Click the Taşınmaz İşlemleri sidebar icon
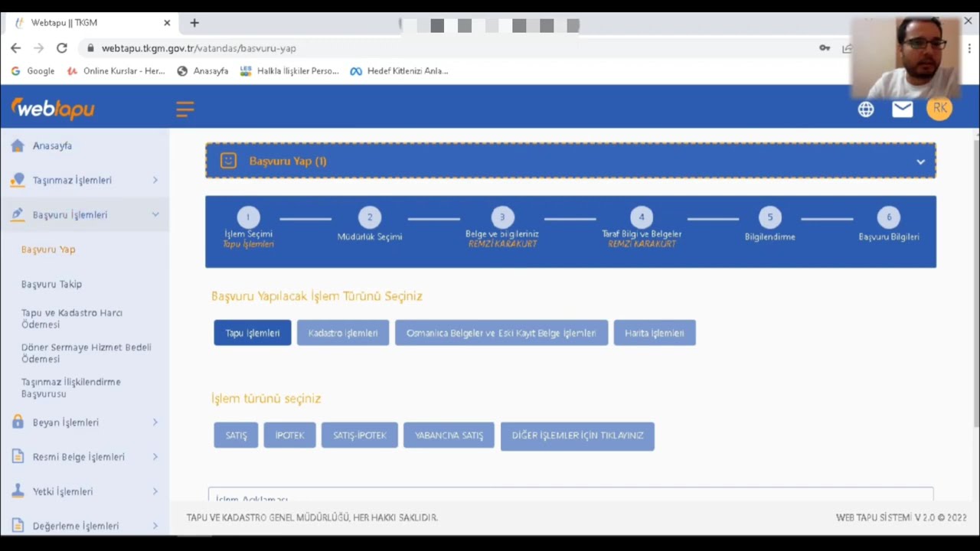 pos(17,180)
